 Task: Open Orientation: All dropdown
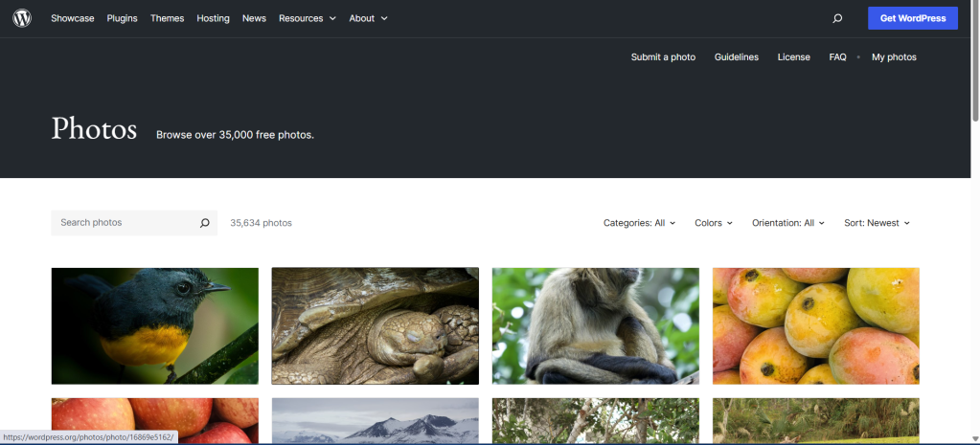[x=788, y=223]
